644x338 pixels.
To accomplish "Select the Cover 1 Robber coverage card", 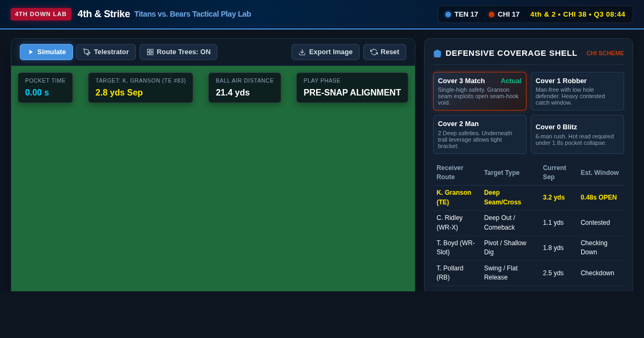I will pos(577,91).
